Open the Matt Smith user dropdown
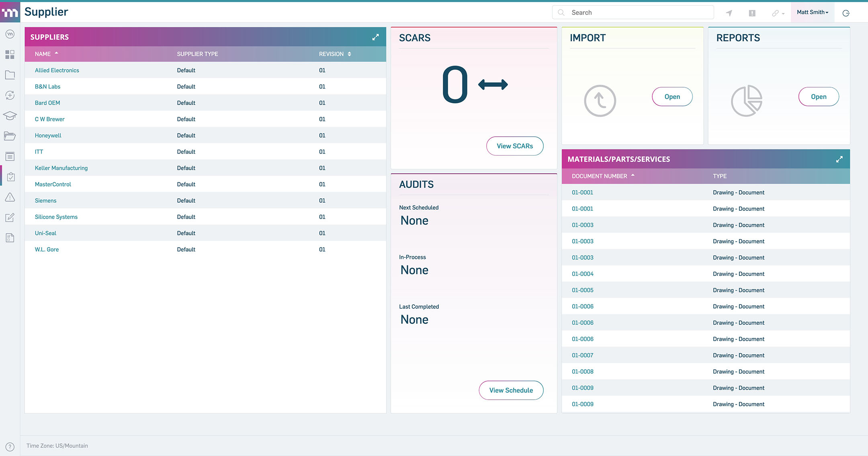Viewport: 868px width, 456px height. pyautogui.click(x=812, y=12)
